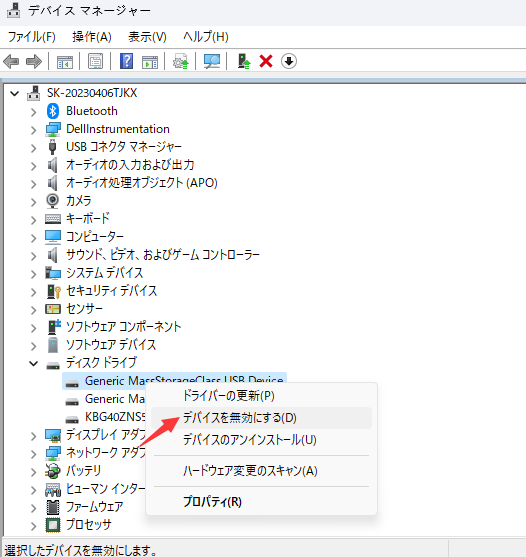Image resolution: width=526 pixels, height=557 pixels.
Task: Toggle the action pane toolbar icon
Action: click(150, 61)
